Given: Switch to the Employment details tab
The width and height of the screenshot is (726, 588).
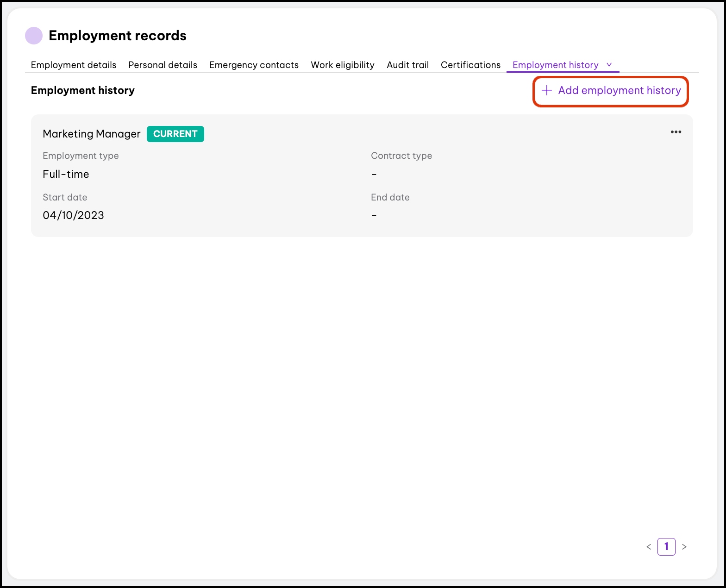Looking at the screenshot, I should coord(74,65).
